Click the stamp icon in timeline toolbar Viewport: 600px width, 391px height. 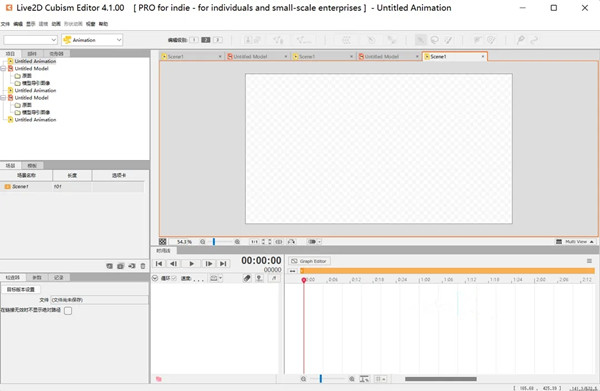coord(259,279)
